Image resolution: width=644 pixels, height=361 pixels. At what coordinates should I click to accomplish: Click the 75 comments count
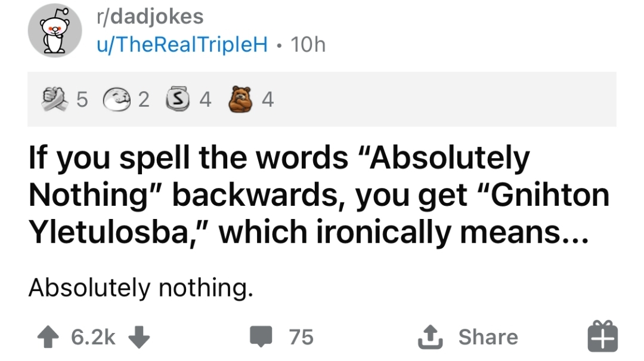301,338
